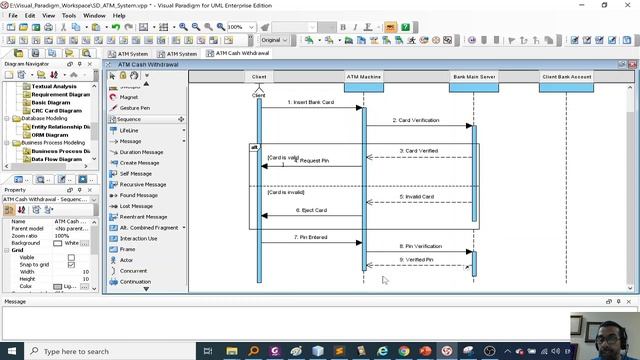The image size is (640, 360).
Task: Click the Redo arrow in the toolbar
Action: [x=128, y=27]
